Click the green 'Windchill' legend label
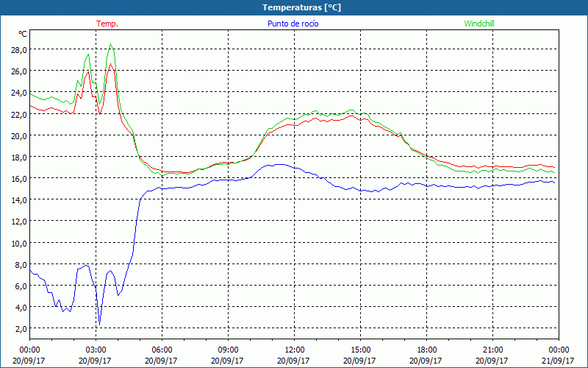Viewport: 588px width, 368px height. coord(479,24)
